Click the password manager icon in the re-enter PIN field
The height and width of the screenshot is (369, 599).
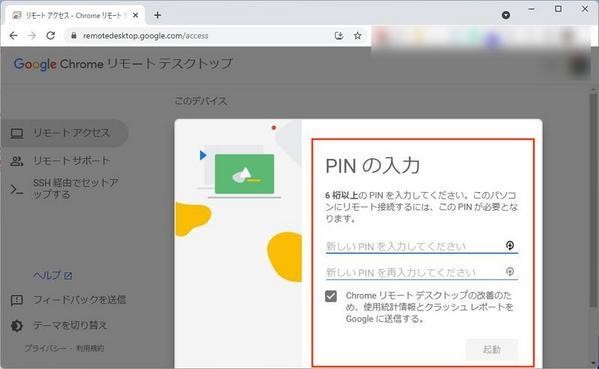coord(510,271)
